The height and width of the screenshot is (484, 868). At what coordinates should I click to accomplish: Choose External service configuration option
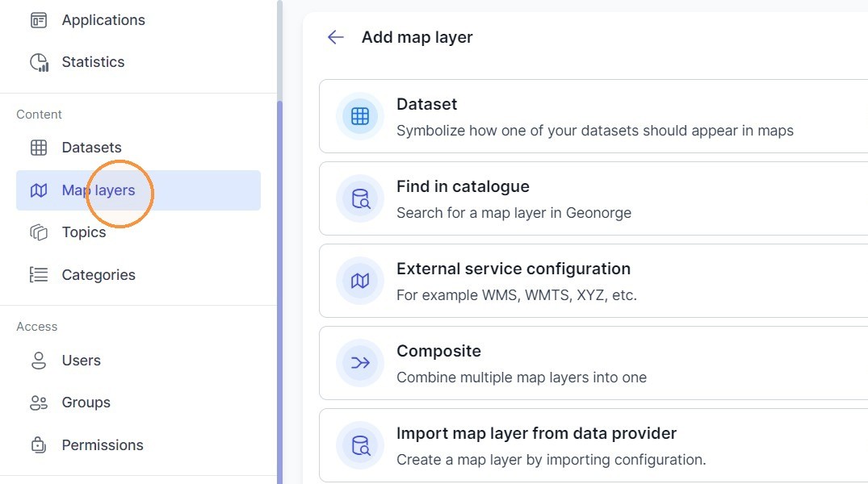tap(593, 281)
